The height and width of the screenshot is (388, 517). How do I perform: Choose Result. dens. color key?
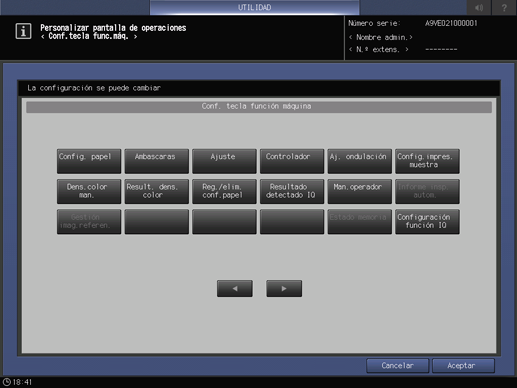[157, 191]
